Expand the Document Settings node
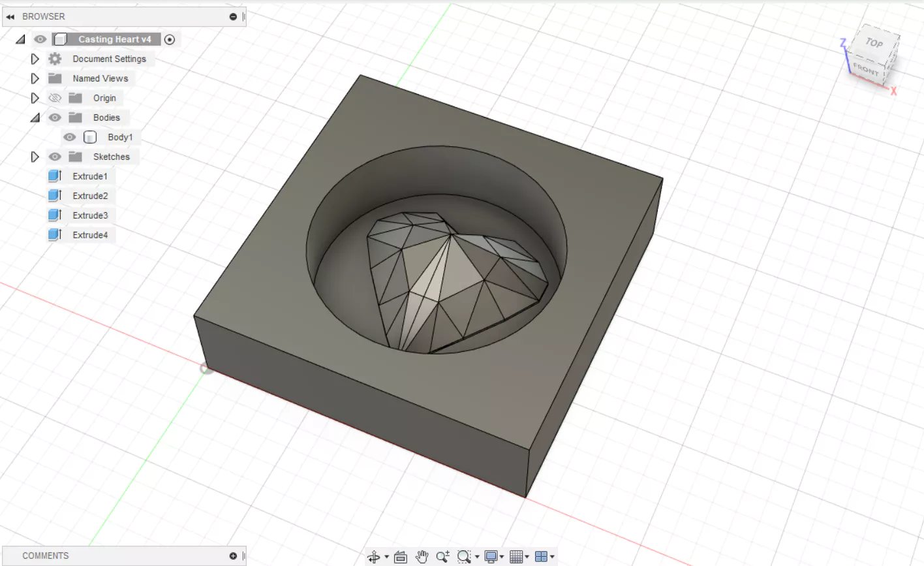Image resolution: width=924 pixels, height=566 pixels. click(x=35, y=59)
